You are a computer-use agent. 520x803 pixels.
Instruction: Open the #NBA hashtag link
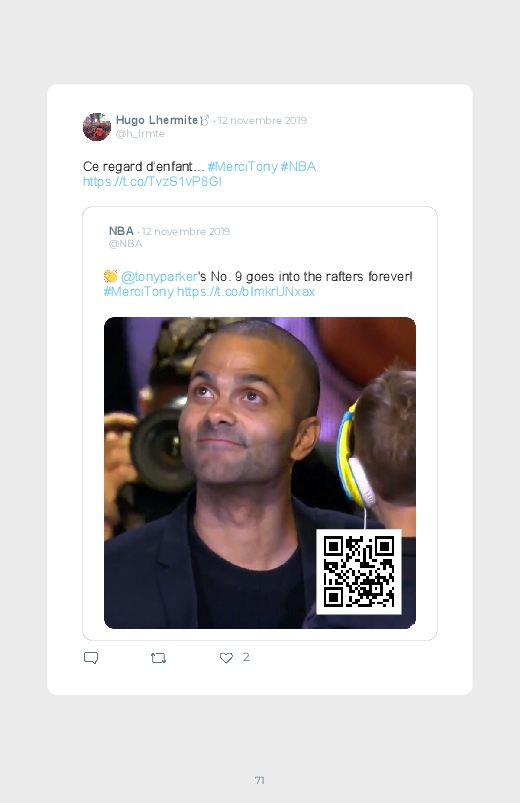[x=298, y=166]
